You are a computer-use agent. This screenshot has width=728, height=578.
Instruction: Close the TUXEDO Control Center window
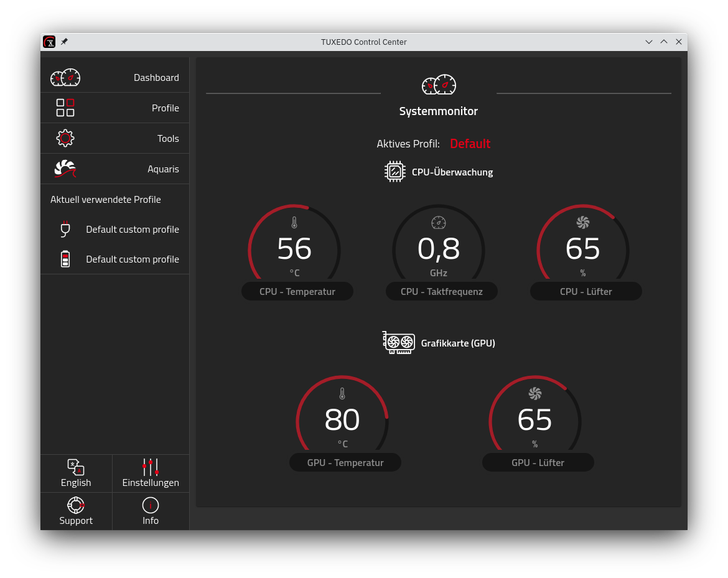pyautogui.click(x=679, y=42)
